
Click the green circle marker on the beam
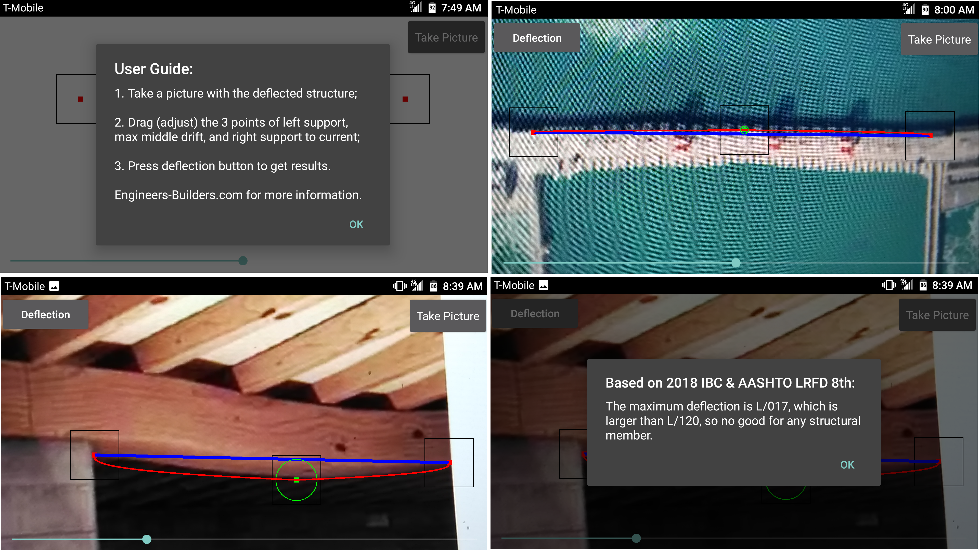click(296, 480)
